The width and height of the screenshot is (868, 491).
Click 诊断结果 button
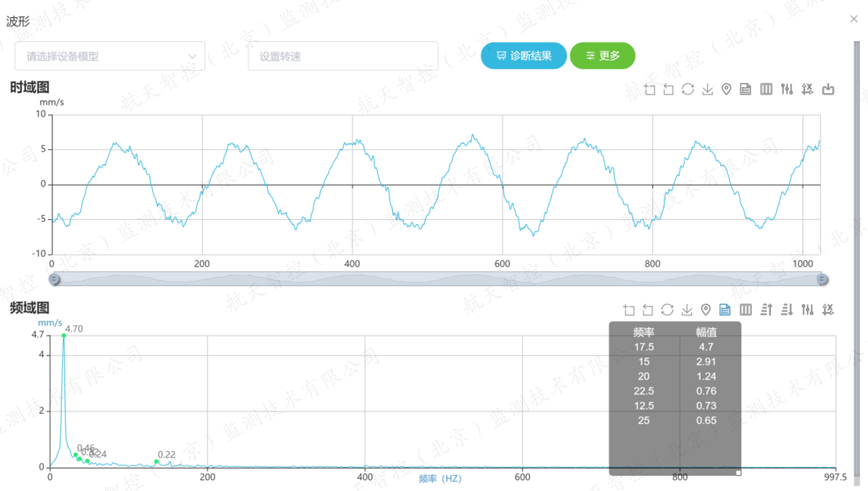(524, 56)
